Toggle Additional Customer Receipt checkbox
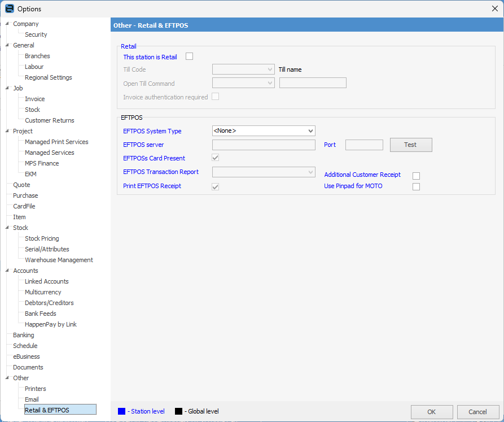 [416, 176]
